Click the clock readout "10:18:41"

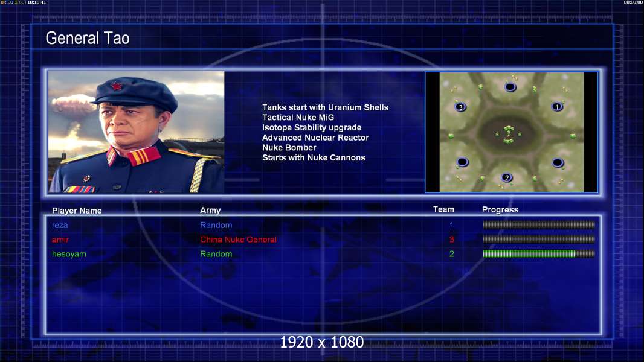click(x=37, y=2)
